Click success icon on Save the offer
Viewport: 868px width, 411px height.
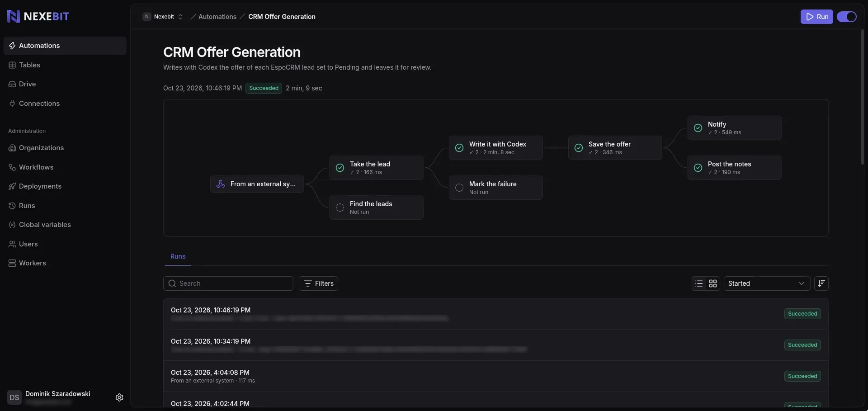(x=579, y=148)
